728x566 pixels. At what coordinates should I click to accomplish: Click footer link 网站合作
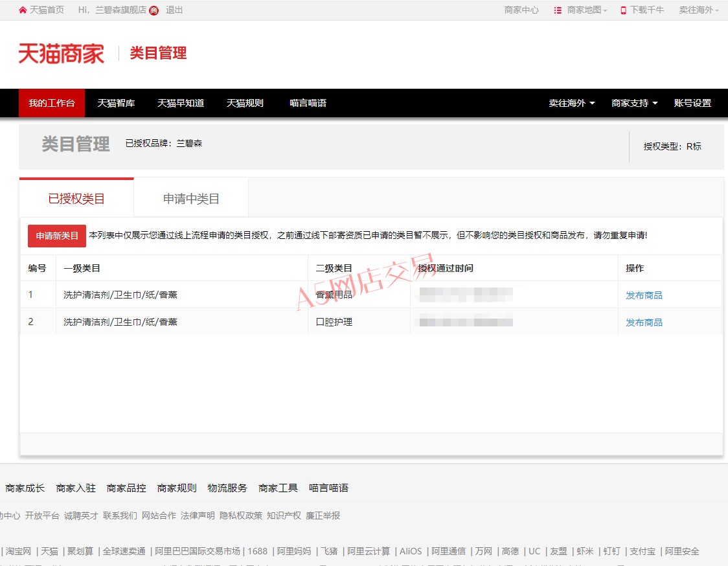point(159,515)
